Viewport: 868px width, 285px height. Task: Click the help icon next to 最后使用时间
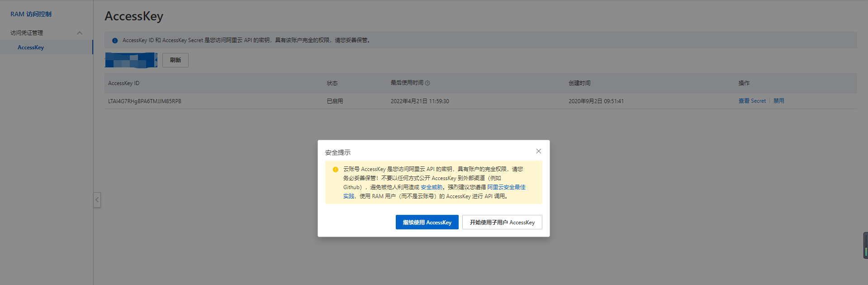(427, 83)
